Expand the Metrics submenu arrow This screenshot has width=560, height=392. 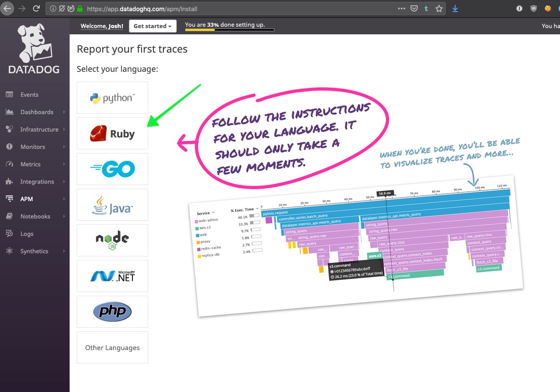(64, 164)
